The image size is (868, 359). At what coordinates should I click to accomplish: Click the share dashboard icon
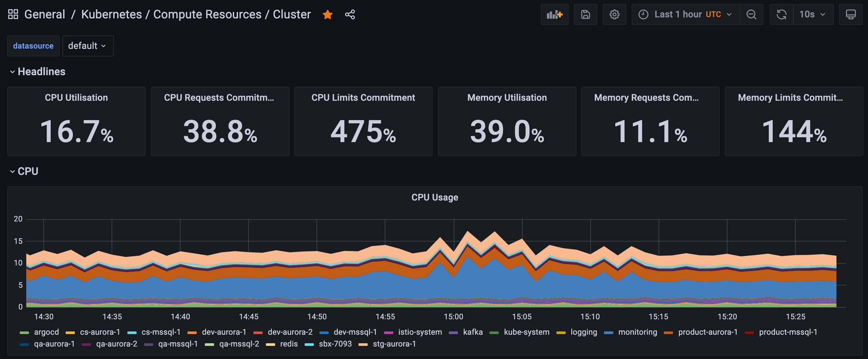point(350,14)
